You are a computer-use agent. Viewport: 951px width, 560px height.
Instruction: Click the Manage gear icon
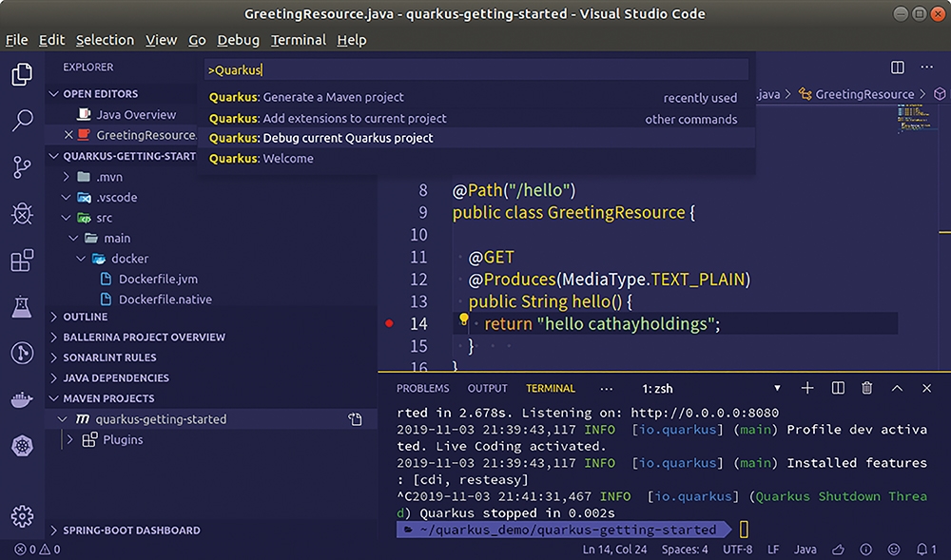coord(22,516)
